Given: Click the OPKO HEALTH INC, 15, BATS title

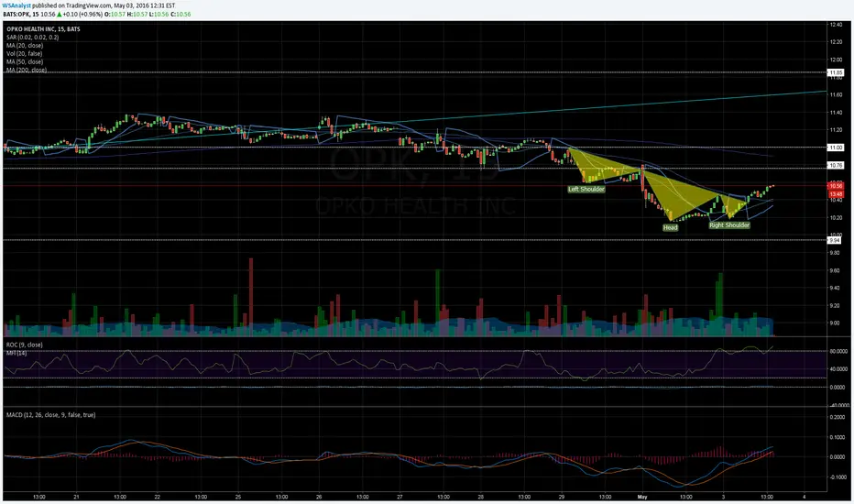Looking at the screenshot, I should tap(43, 29).
